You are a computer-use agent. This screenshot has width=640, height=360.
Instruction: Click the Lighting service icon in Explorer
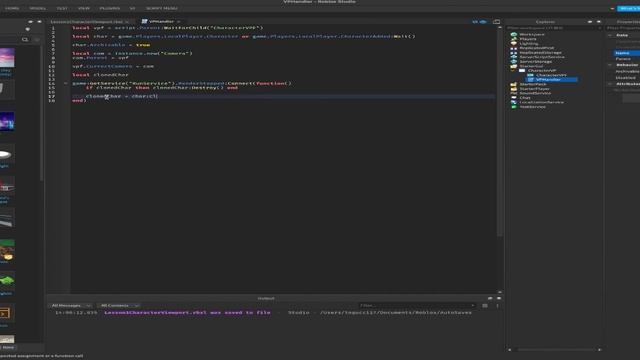click(514, 43)
